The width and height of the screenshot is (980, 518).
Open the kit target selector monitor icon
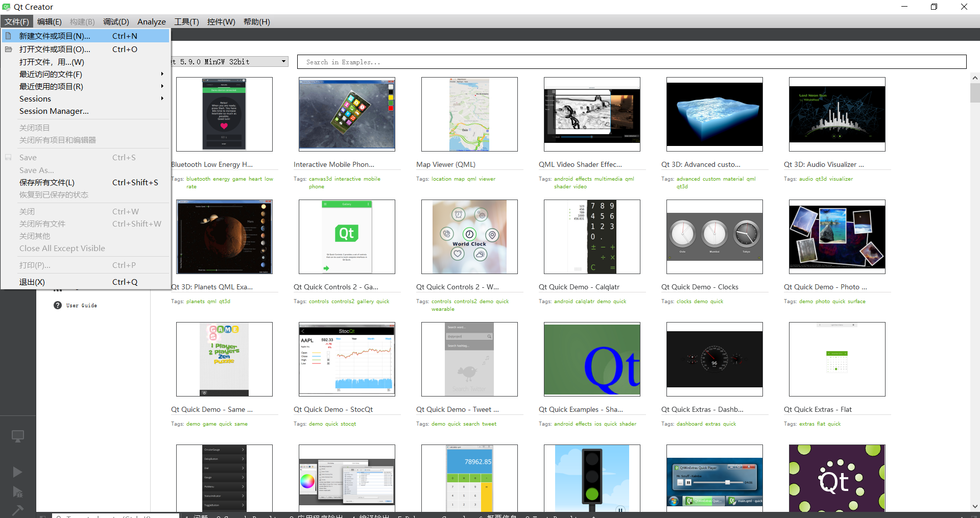click(18, 436)
